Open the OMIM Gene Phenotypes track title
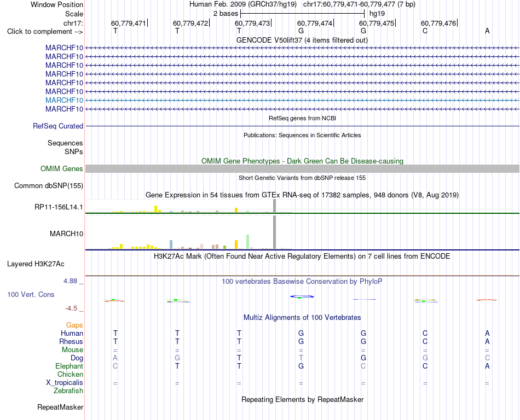Screen dimensions: 520x420 click(x=302, y=161)
